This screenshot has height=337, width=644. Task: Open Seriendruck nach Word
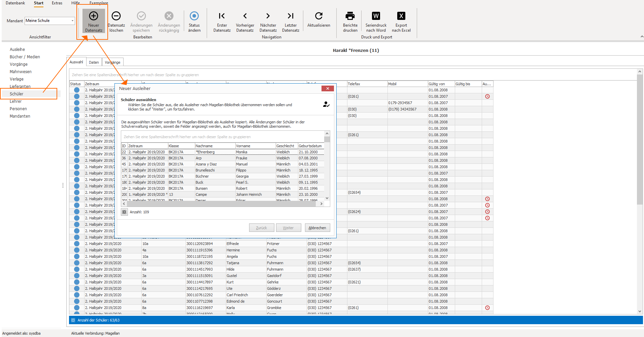point(376,16)
